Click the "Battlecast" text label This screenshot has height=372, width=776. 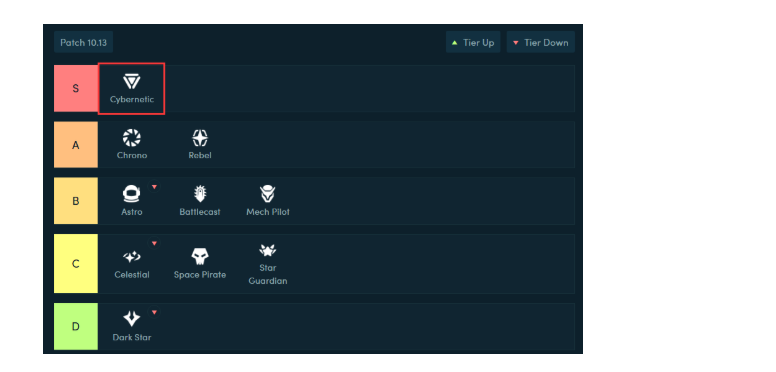point(200,212)
